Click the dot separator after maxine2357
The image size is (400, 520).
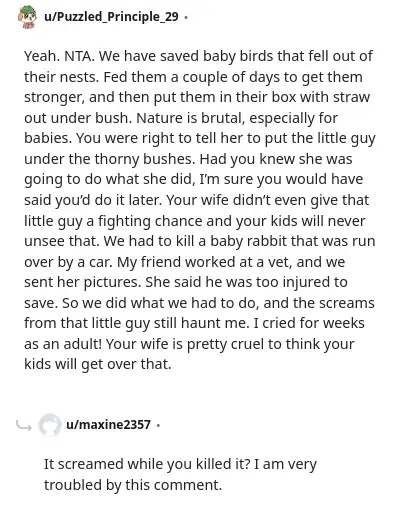(x=158, y=425)
